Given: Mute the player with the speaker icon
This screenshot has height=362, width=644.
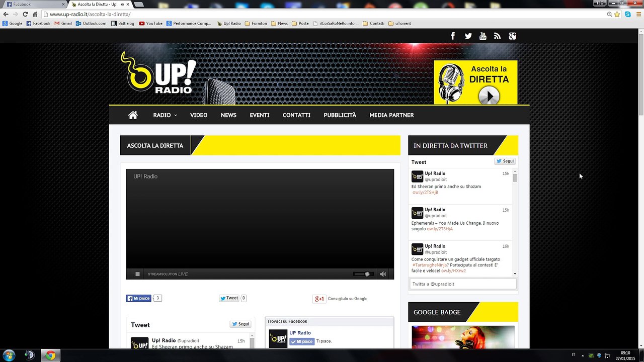Looking at the screenshot, I should [383, 274].
